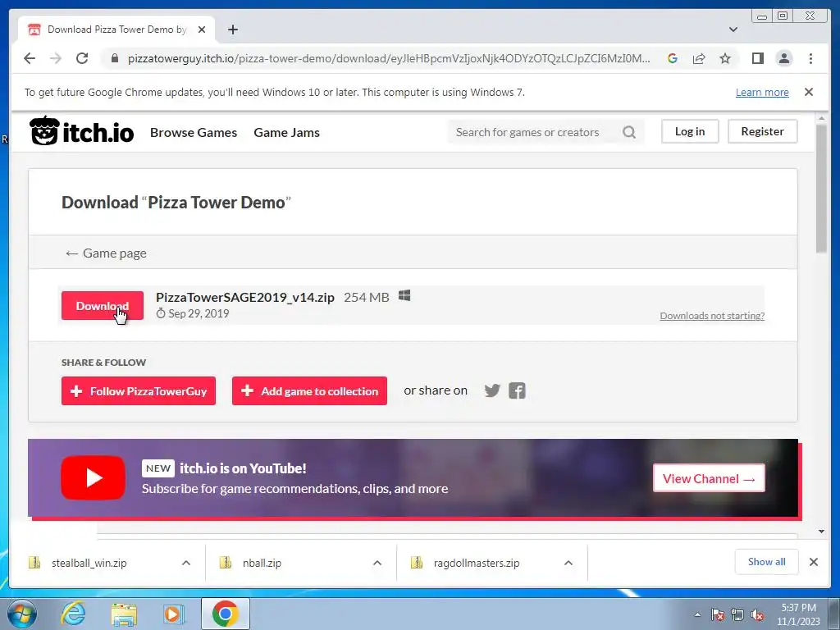Click the page scrollbar thumb
This screenshot has height=630, width=840.
tap(821, 188)
